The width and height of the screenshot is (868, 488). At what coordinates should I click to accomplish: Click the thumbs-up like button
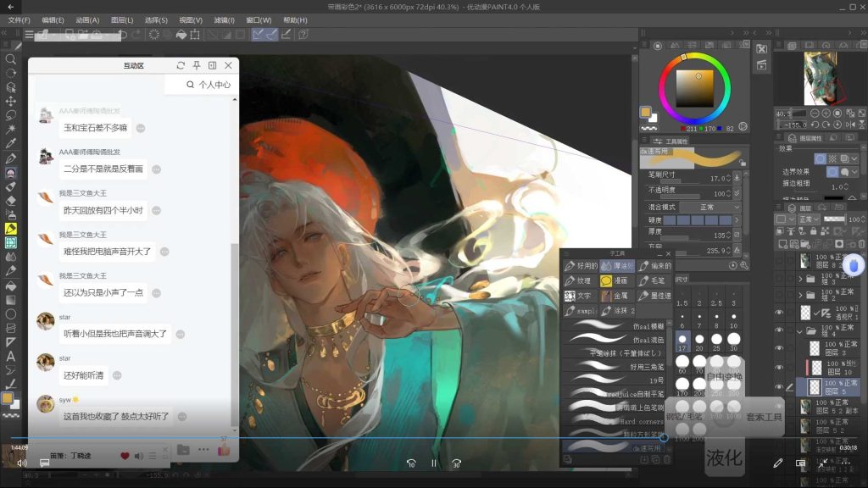pyautogui.click(x=224, y=450)
